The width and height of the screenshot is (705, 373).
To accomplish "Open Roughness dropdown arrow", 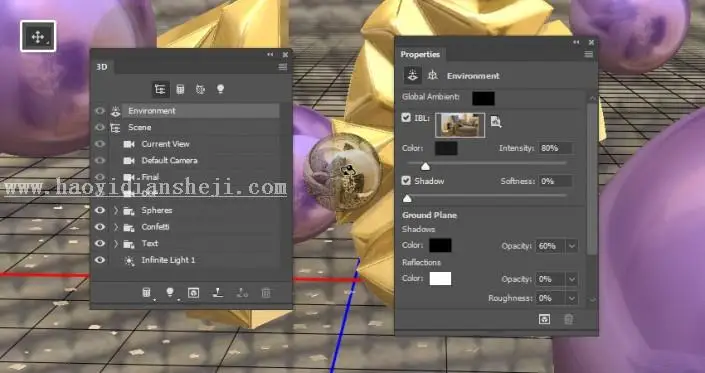I will [571, 298].
